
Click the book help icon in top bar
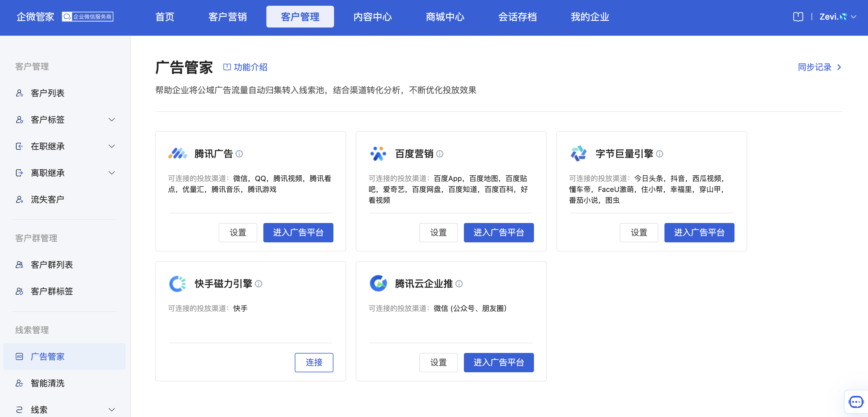coord(798,17)
